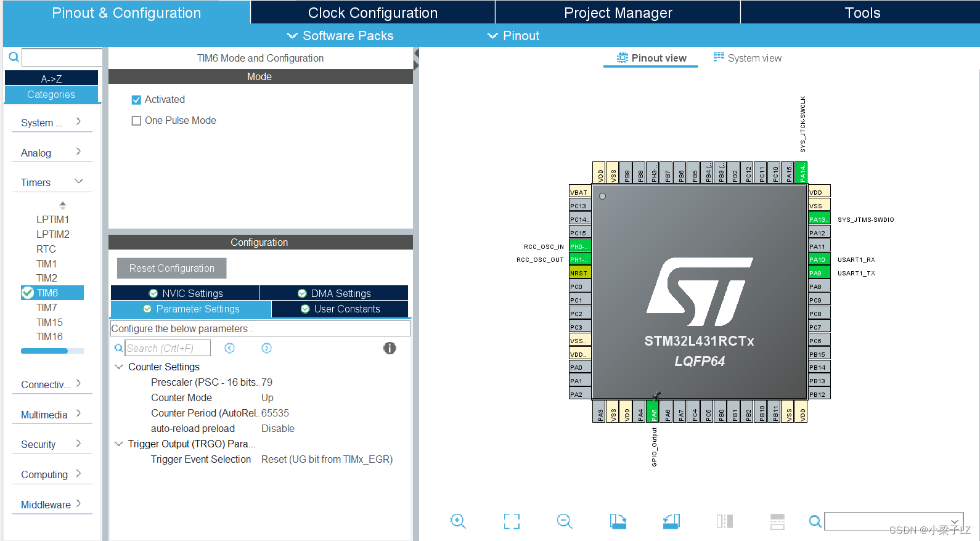Zoom out of the pinout view
The height and width of the screenshot is (541, 980).
pyautogui.click(x=565, y=521)
